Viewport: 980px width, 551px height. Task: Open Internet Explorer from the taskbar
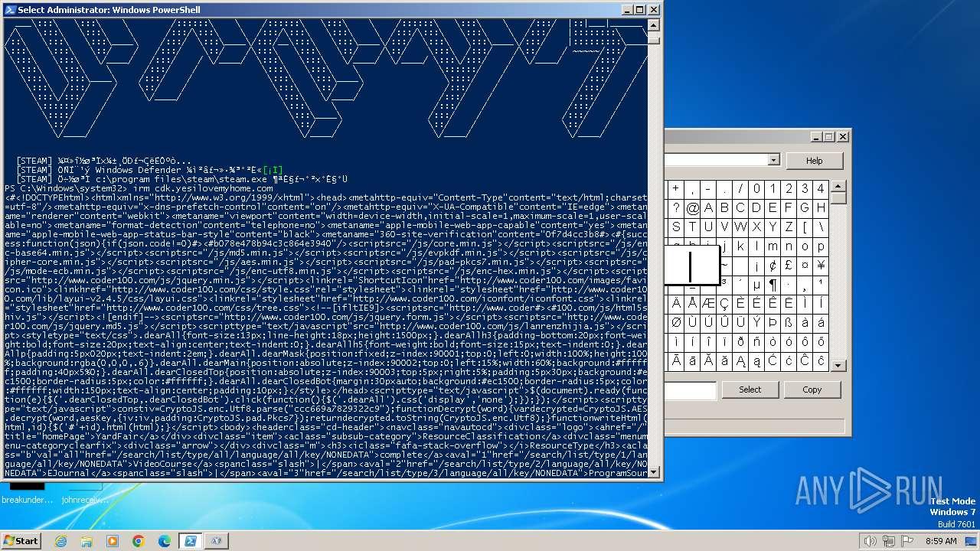tap(61, 541)
